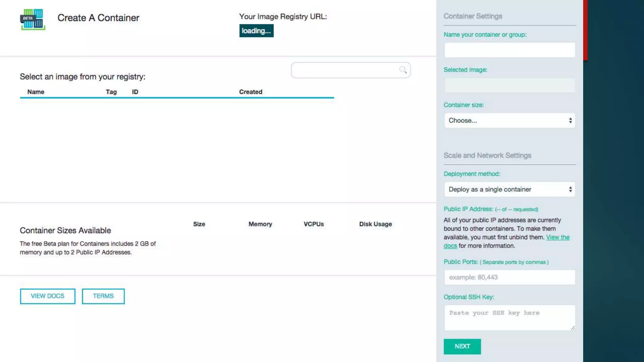
Task: Focus the Public Ports input field
Action: [509, 277]
